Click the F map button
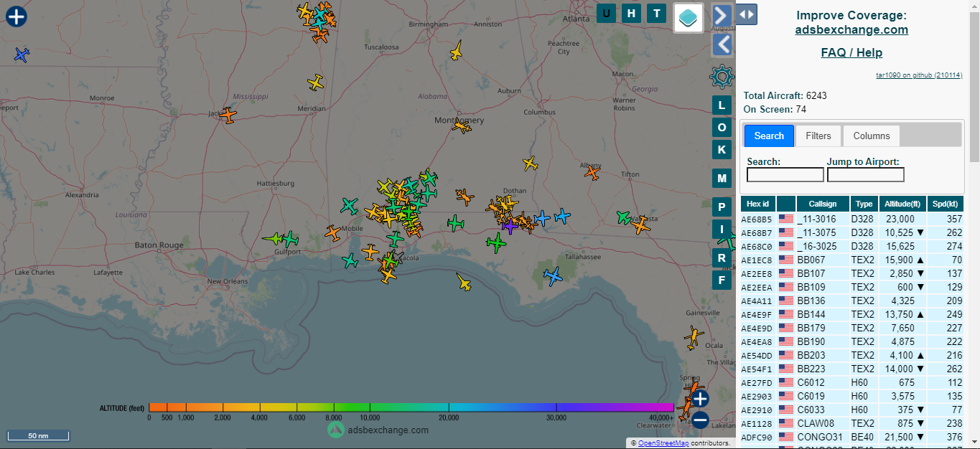Viewport: 980px width, 449px height. (722, 280)
